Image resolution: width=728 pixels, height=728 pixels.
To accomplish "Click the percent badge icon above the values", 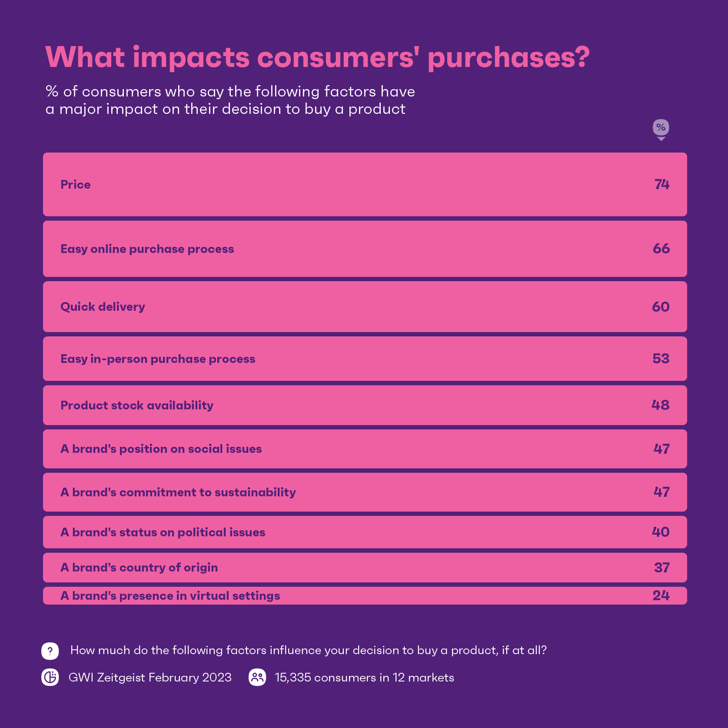I will point(661,128).
